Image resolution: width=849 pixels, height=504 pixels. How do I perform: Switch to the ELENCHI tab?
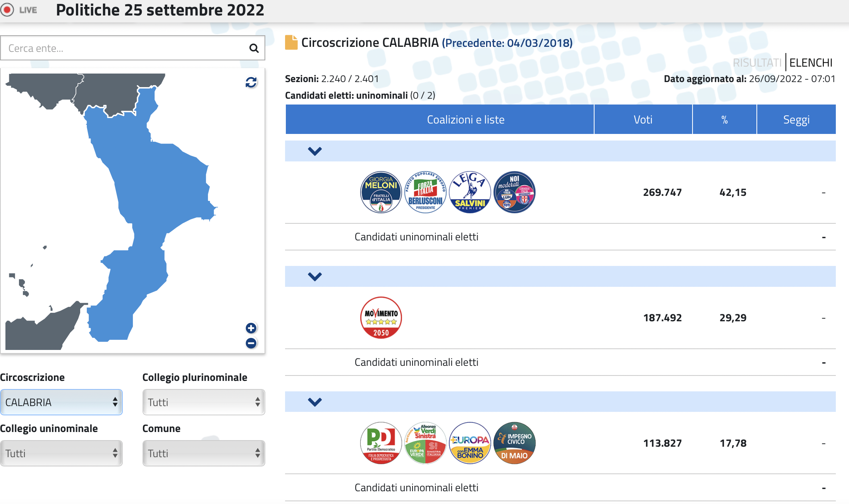pyautogui.click(x=811, y=63)
